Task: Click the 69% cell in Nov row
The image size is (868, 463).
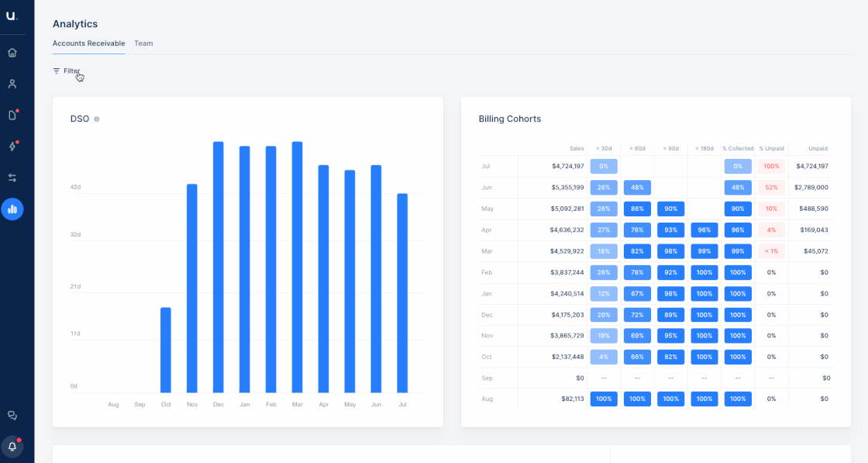Action: point(637,336)
